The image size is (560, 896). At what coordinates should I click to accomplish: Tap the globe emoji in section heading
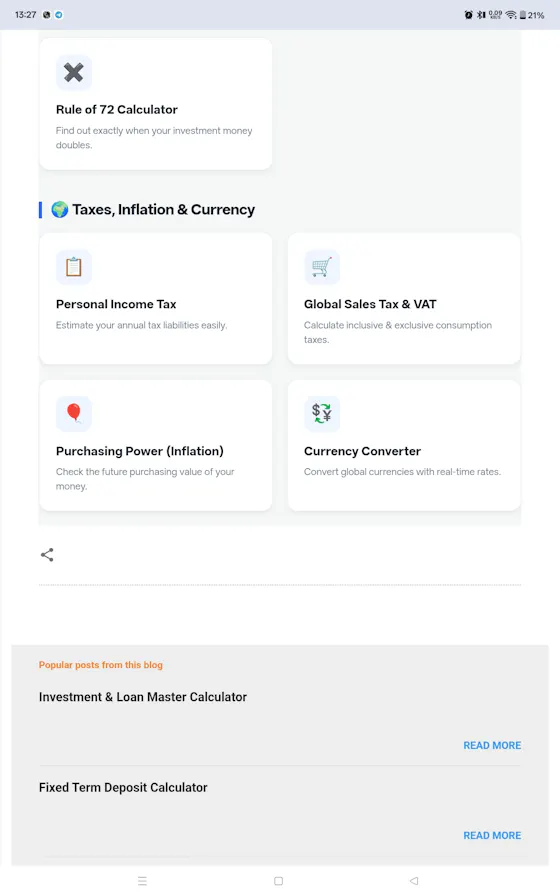click(x=59, y=210)
